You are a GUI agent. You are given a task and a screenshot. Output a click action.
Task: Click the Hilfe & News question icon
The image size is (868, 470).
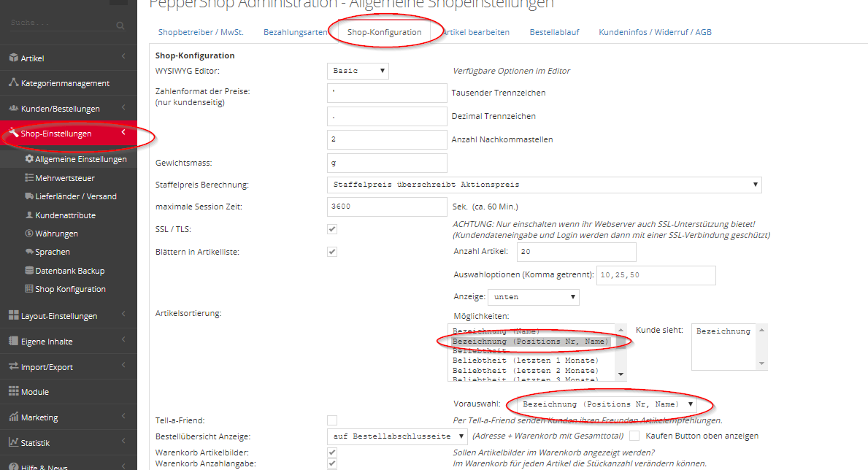click(x=14, y=466)
